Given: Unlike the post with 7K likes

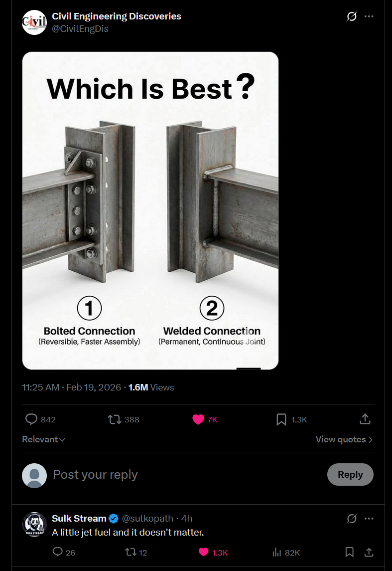Looking at the screenshot, I should click(x=198, y=419).
